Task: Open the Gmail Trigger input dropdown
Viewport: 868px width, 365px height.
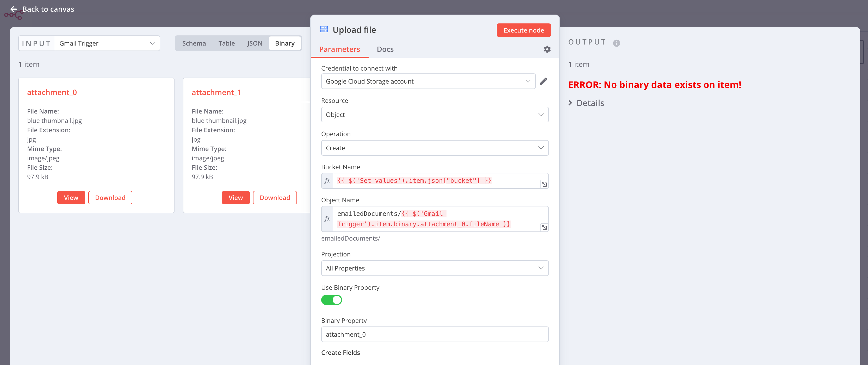Action: pos(107,43)
